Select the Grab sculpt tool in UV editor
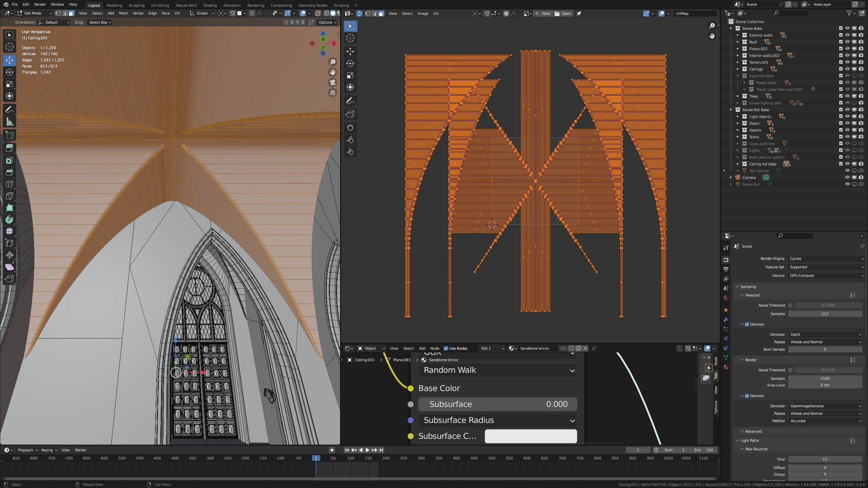 (x=350, y=128)
